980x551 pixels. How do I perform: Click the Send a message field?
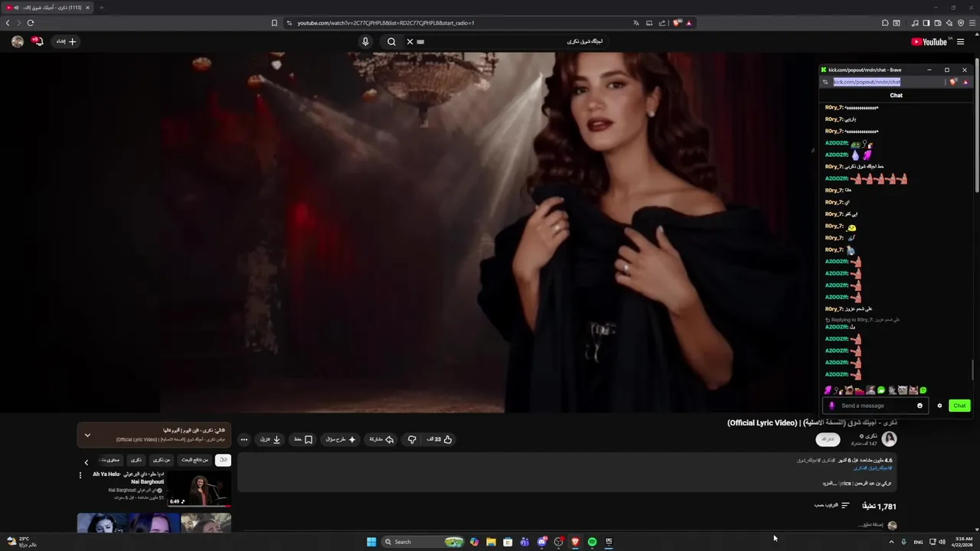click(x=875, y=406)
